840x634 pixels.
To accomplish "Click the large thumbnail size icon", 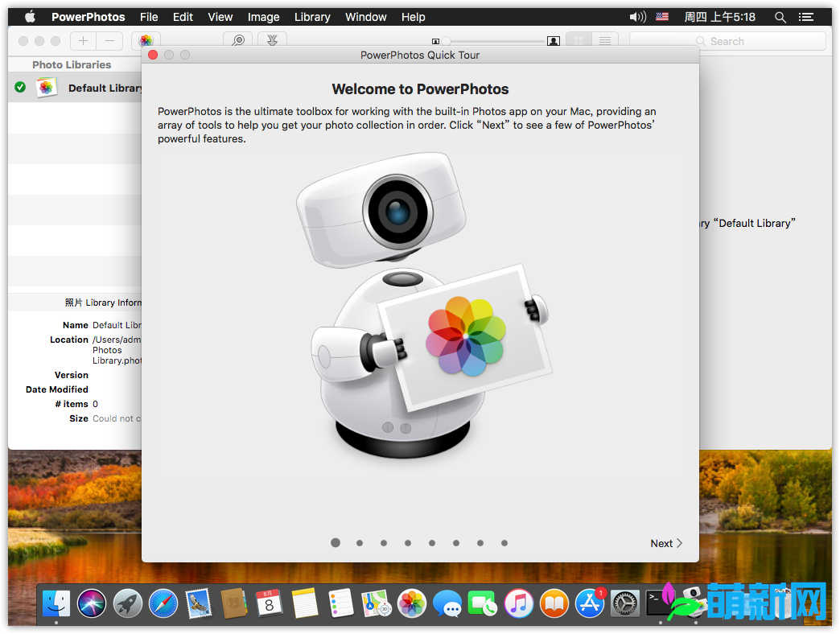I will tap(554, 41).
